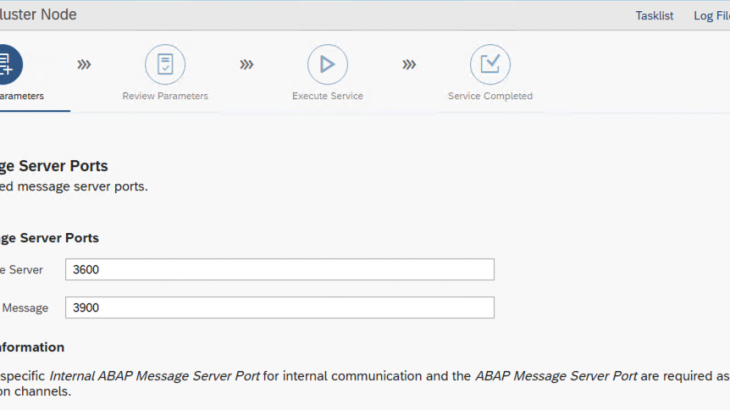Focus the port field containing 3900
Viewport: 730px width, 410px height.
tap(279, 308)
